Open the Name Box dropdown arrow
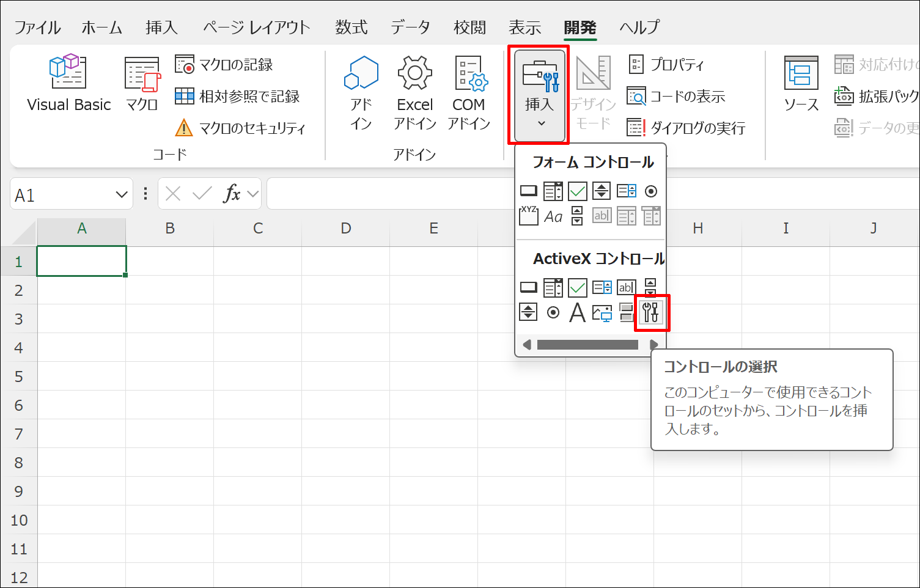The image size is (920, 588). point(120,194)
